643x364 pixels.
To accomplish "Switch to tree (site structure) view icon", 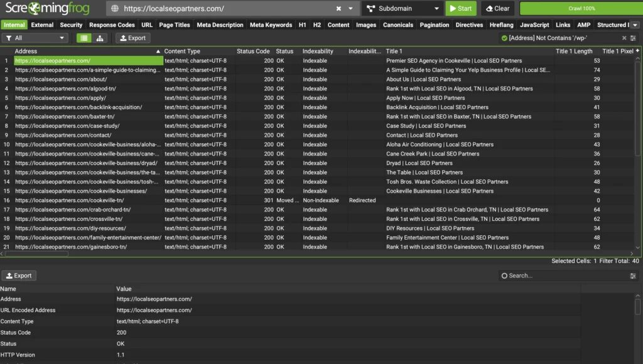I will point(100,38).
